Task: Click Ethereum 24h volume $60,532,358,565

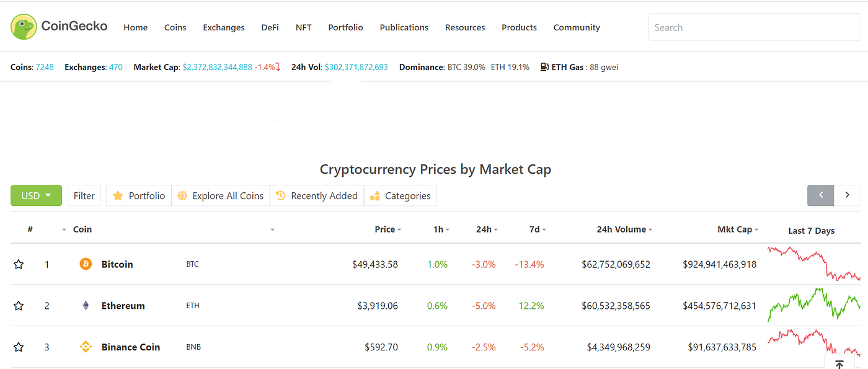Action: (616, 306)
